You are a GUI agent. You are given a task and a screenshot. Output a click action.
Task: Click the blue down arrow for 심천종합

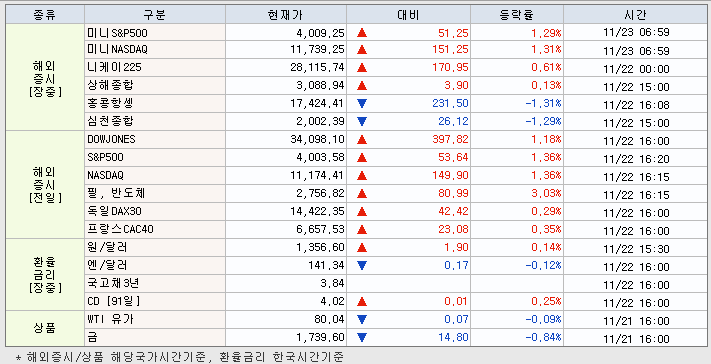coord(362,121)
